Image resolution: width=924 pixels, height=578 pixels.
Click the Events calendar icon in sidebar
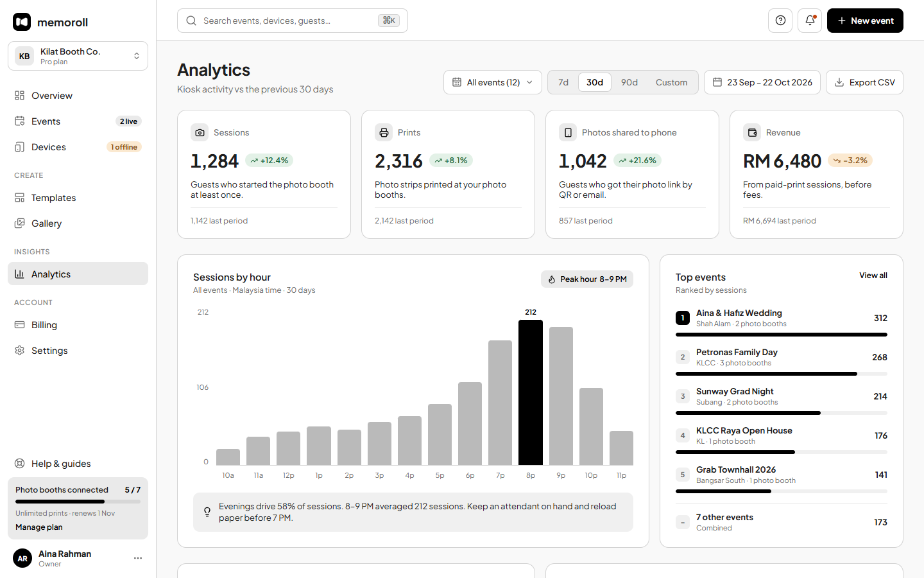tap(20, 121)
